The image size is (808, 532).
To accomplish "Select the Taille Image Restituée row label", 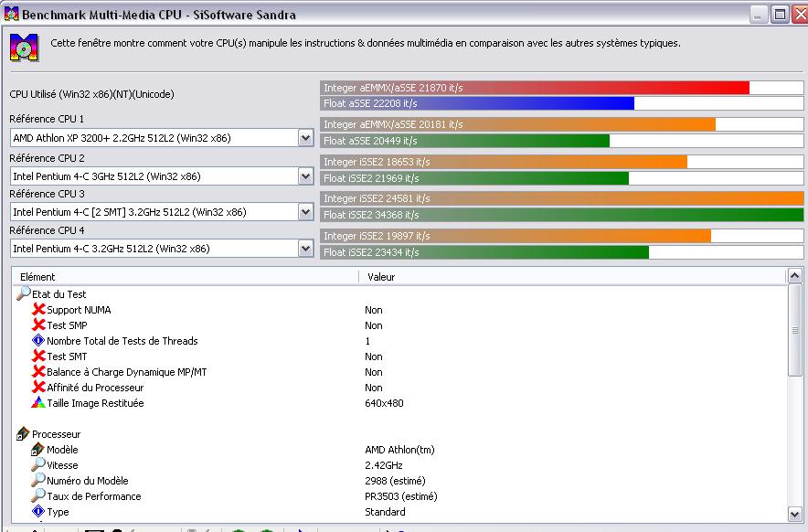I will [x=95, y=402].
